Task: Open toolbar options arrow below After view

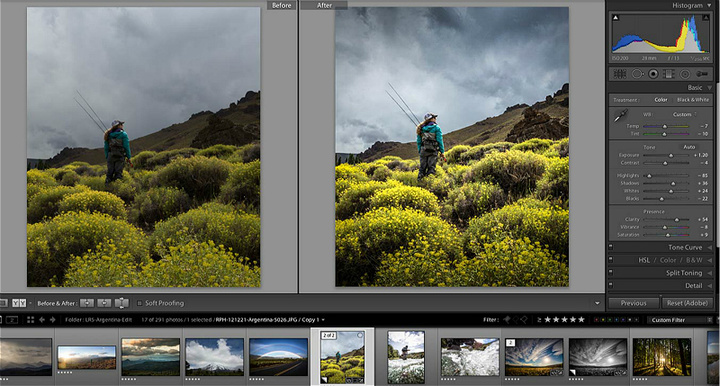Action: pos(597,303)
